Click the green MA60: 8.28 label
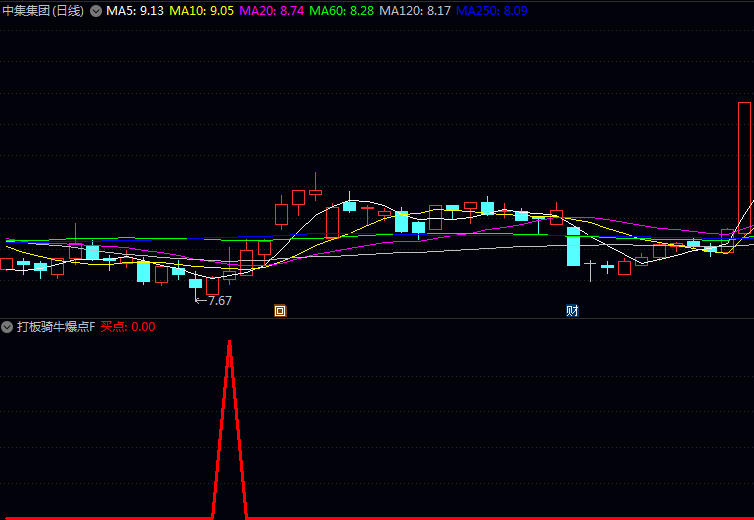The height and width of the screenshot is (520, 754). click(x=342, y=11)
